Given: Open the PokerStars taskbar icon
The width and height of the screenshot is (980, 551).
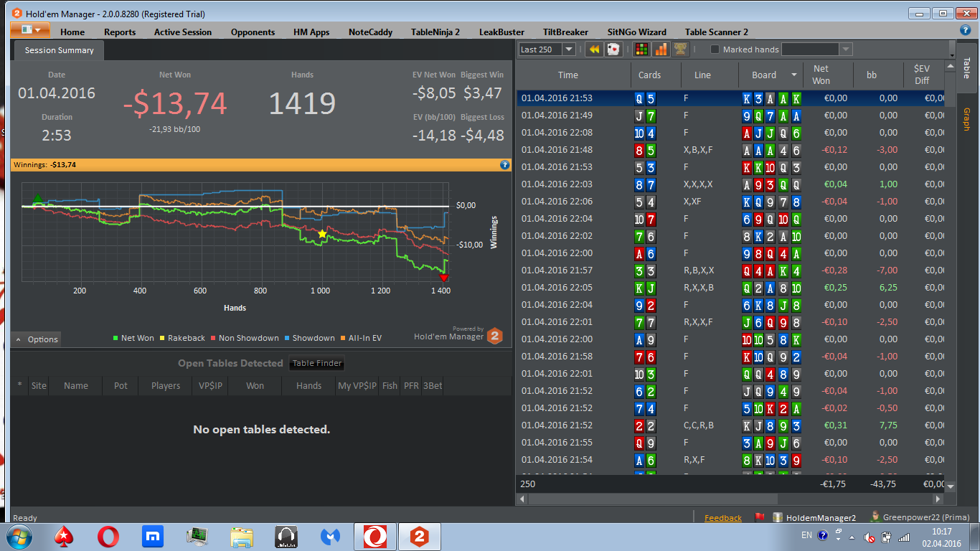Looking at the screenshot, I should click(65, 537).
